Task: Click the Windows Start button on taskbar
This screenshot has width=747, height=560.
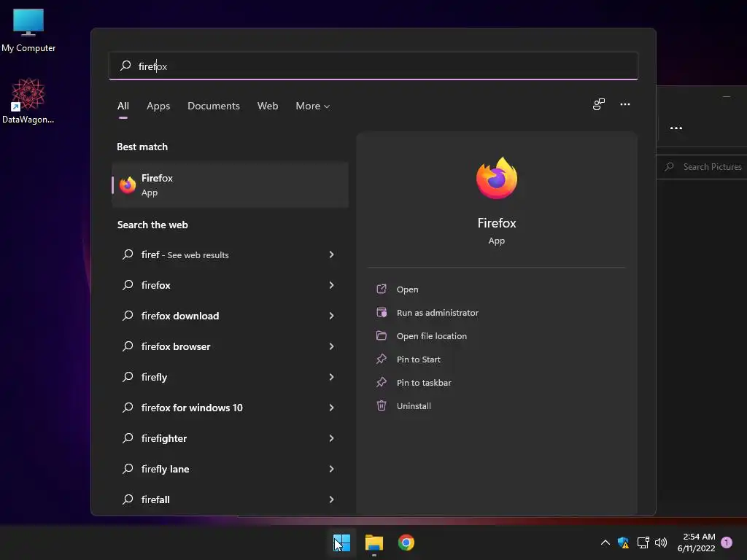Action: click(341, 542)
